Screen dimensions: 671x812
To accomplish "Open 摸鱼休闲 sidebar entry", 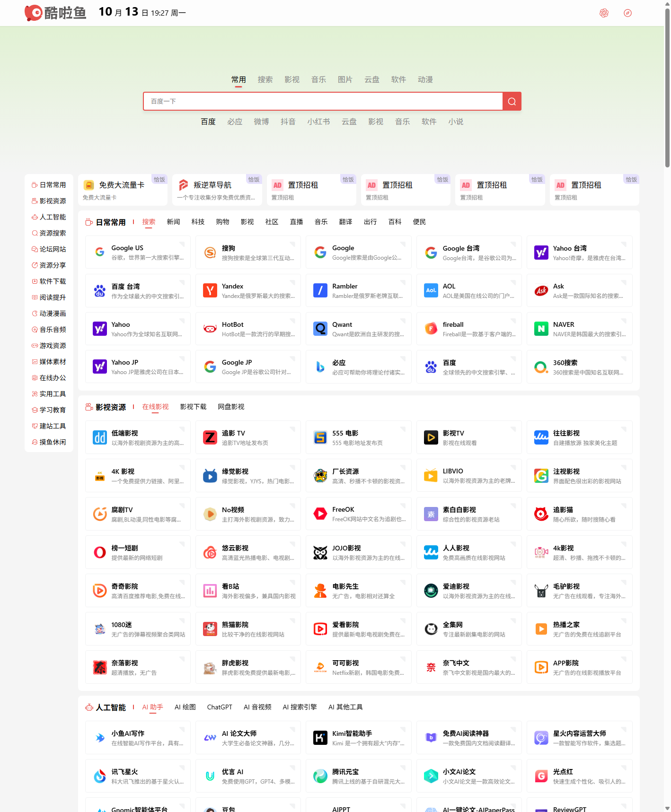I will tap(49, 442).
